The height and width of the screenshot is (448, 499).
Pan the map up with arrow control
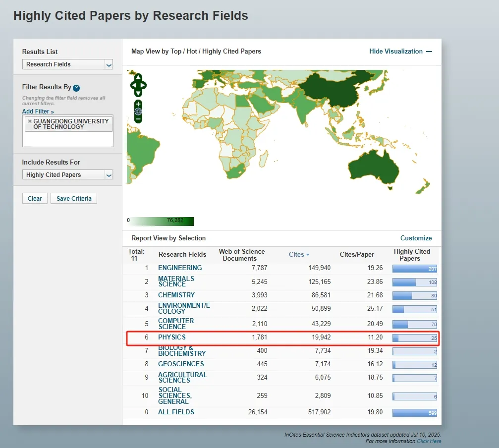point(138,78)
